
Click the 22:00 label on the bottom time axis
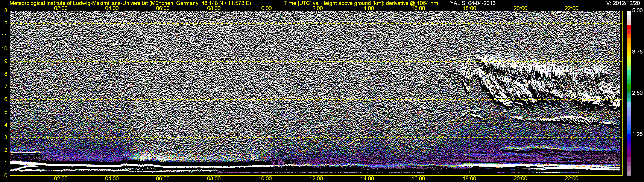[x=571, y=179]
